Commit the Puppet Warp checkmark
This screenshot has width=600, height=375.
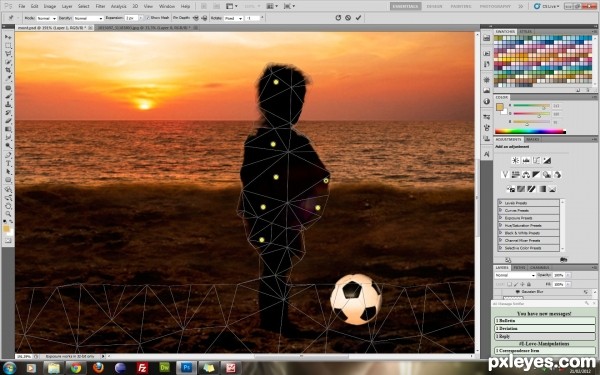pyautogui.click(x=358, y=18)
